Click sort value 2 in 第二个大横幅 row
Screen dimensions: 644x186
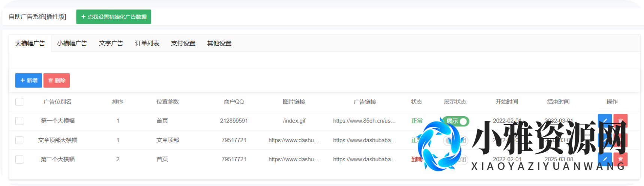118,159
